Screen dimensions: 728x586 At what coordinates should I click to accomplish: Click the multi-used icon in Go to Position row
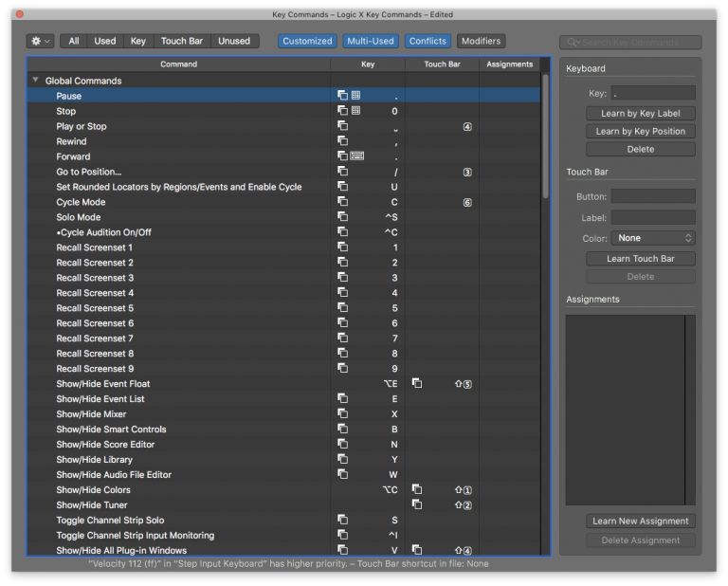click(342, 172)
